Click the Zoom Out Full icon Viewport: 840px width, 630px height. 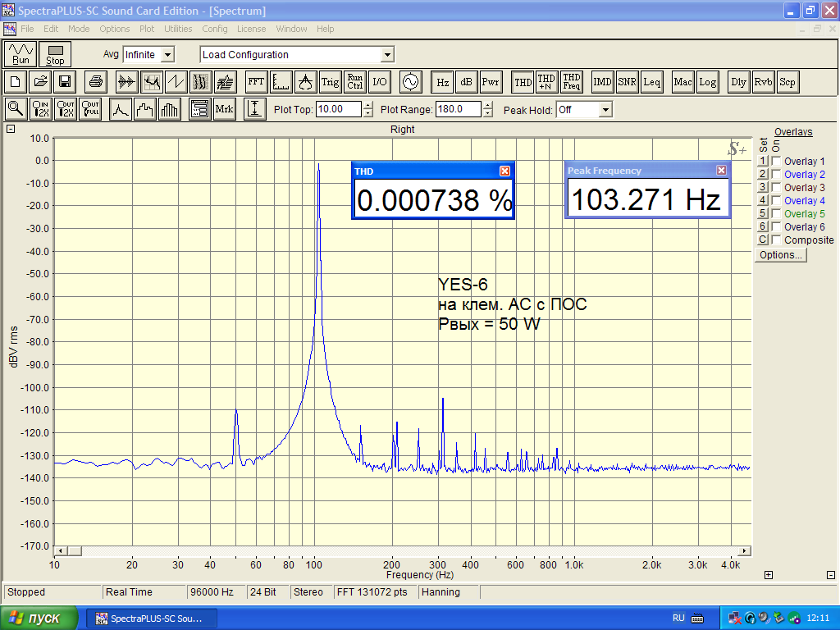tap(90, 109)
